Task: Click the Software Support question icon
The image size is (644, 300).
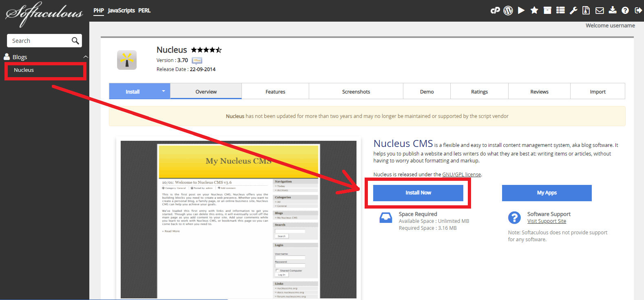Action: coord(514,218)
